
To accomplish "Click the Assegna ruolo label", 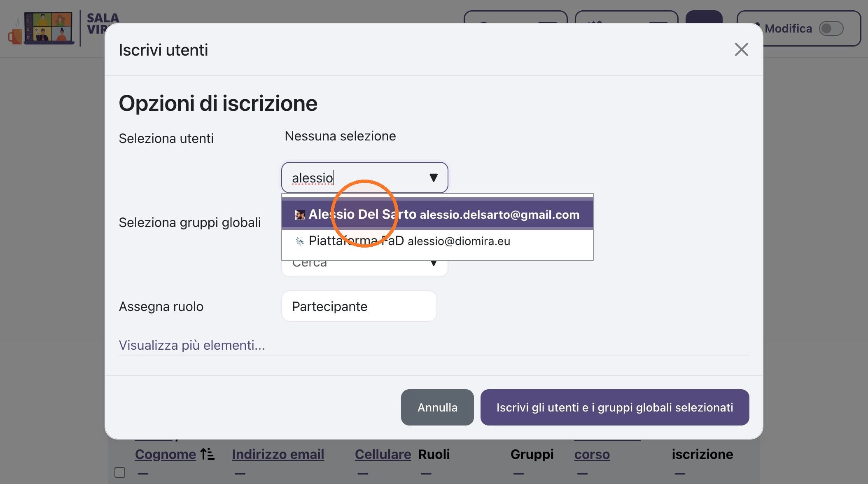I will (x=161, y=306).
